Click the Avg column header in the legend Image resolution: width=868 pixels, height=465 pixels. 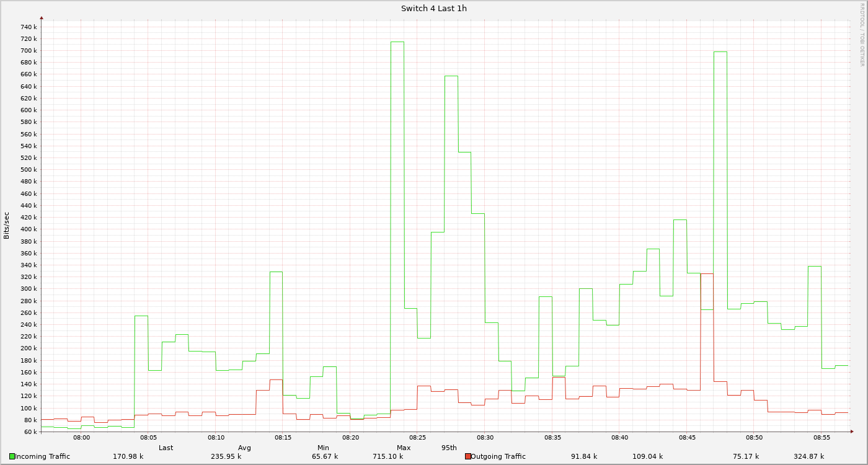pos(244,448)
